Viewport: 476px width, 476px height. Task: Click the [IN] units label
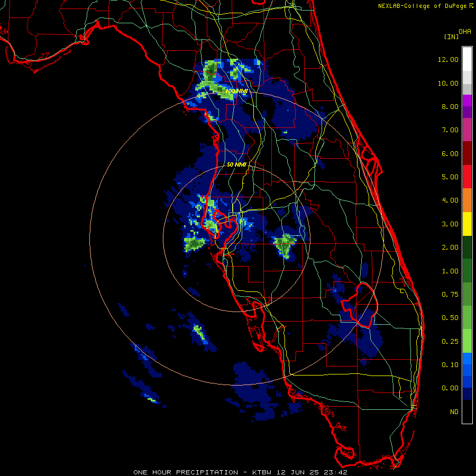click(451, 36)
